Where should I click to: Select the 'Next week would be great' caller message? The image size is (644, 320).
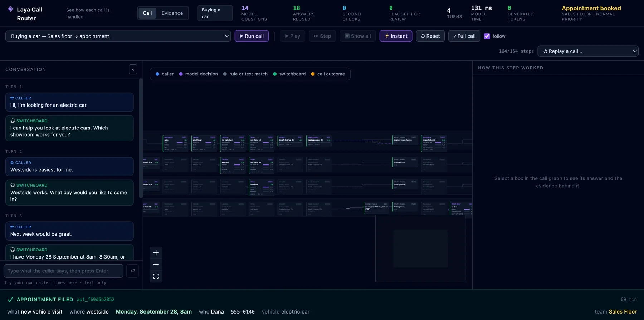(69, 231)
